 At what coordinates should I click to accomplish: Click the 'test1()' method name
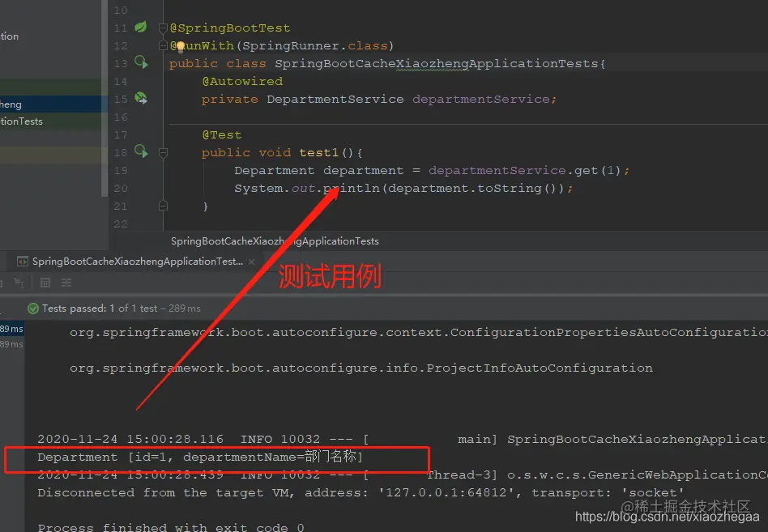click(x=326, y=153)
